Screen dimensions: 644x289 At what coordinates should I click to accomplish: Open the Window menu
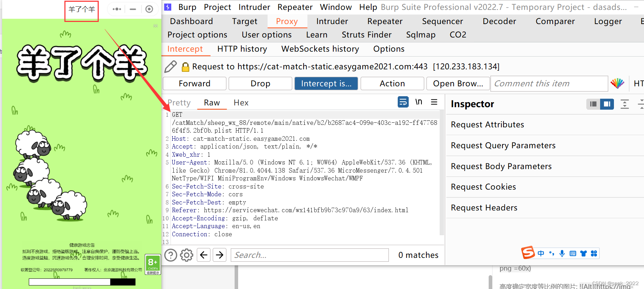point(336,7)
